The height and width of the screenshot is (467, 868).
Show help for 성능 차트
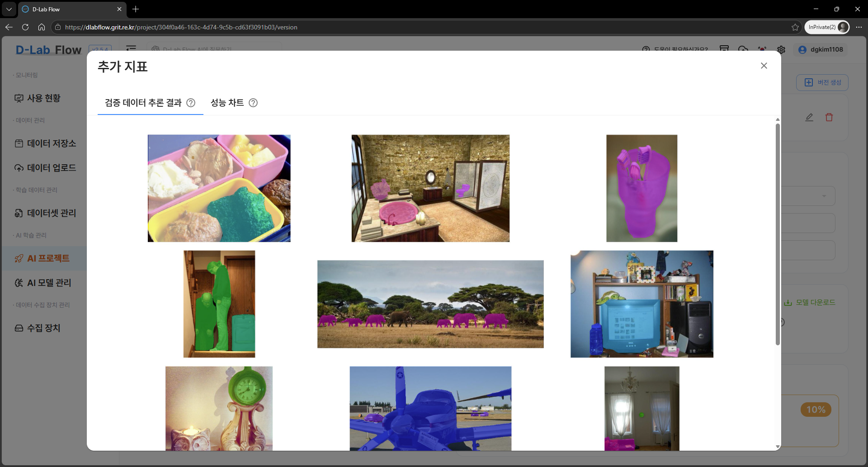point(254,103)
